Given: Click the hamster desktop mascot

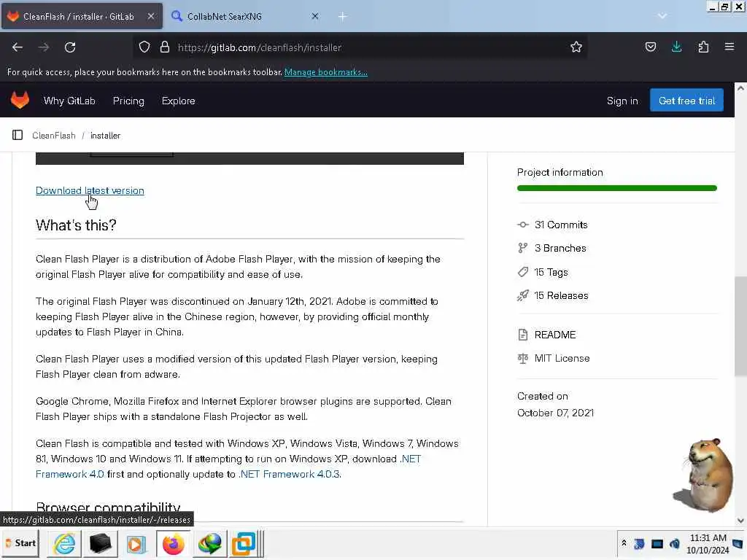Looking at the screenshot, I should tap(704, 475).
